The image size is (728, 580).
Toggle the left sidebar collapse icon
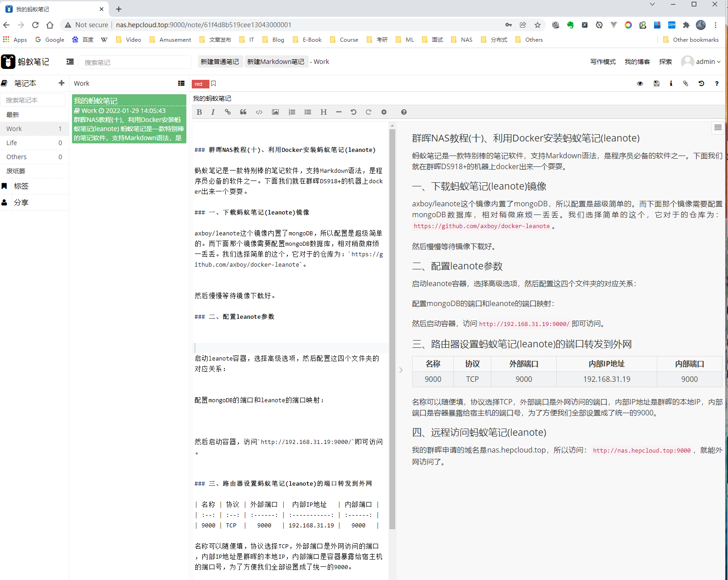(70, 62)
